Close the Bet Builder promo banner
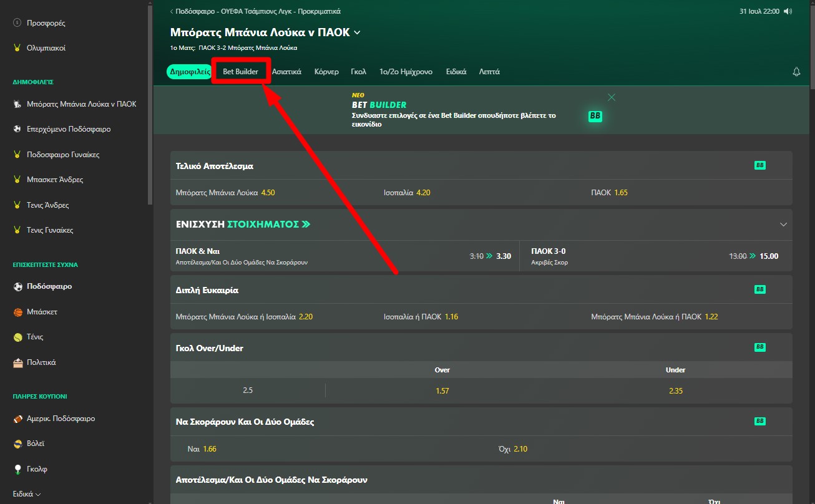The width and height of the screenshot is (815, 504). click(612, 97)
